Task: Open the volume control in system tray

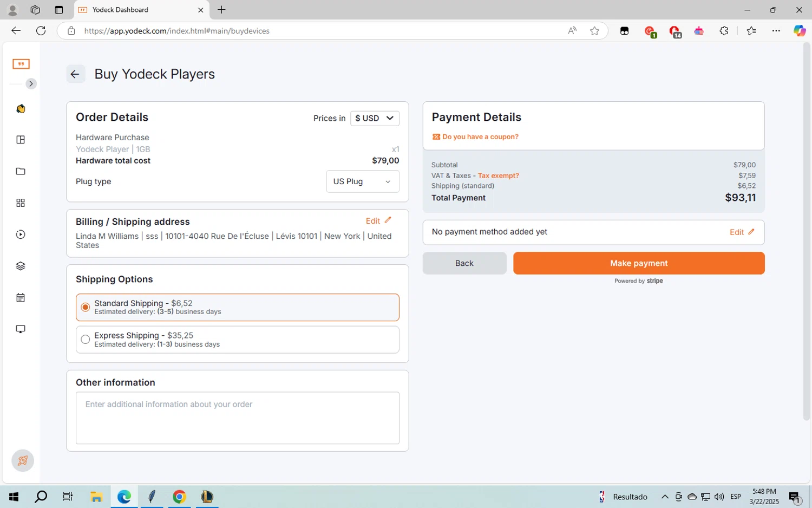Action: [x=719, y=497]
